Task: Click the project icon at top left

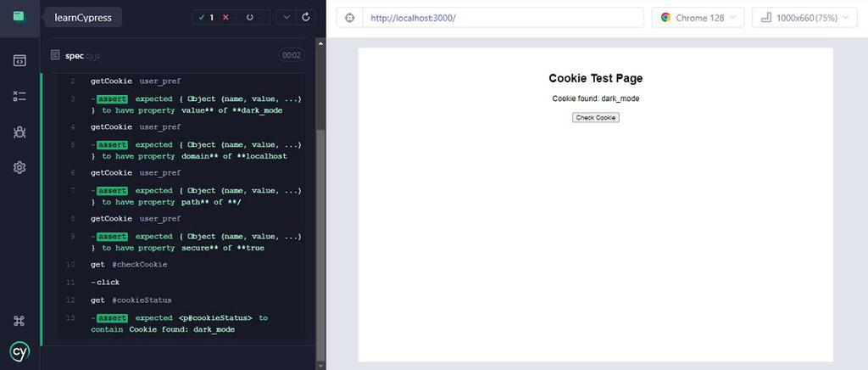Action: coord(19,16)
